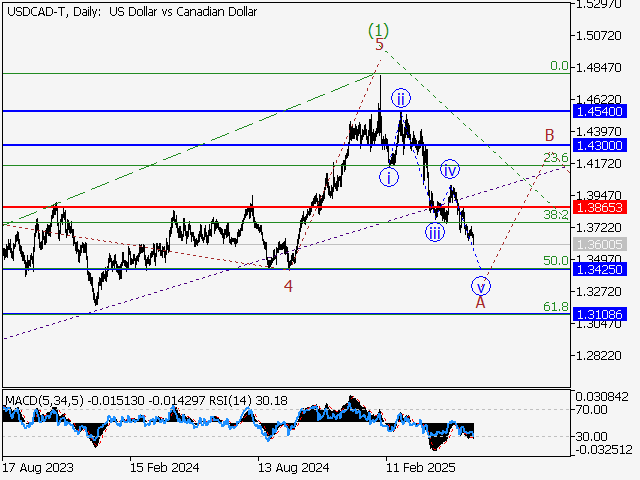Screen dimensions: 640x480
Task: Select the 11 Feb 2025 date marker
Action: [x=415, y=466]
